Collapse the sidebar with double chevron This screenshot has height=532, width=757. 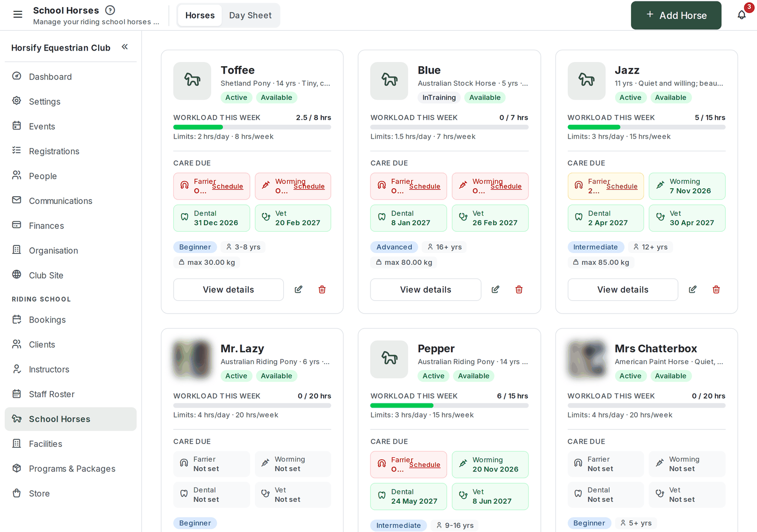tap(125, 47)
